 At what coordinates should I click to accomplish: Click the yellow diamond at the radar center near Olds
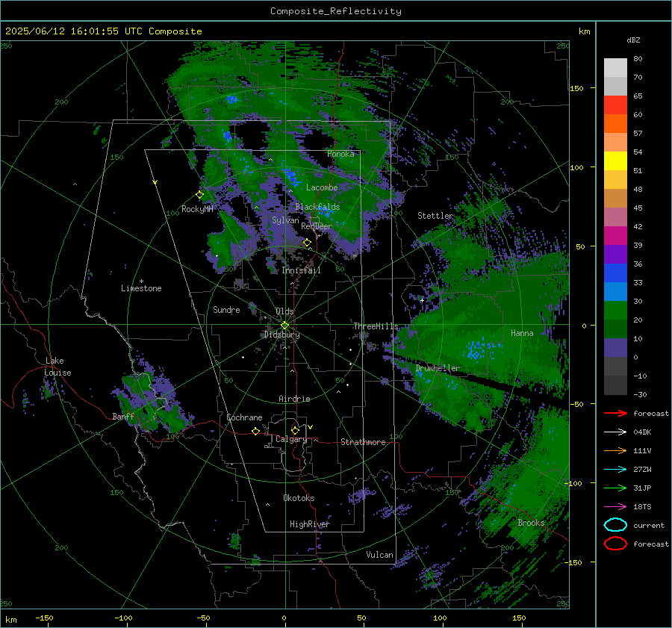[x=284, y=326]
